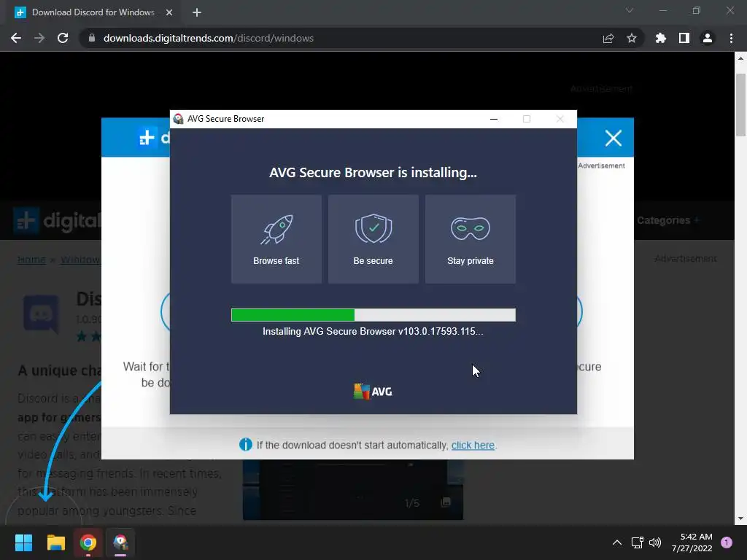This screenshot has height=560, width=747.
Task: Click the AVG Secure Browser title icon
Action: click(x=178, y=119)
